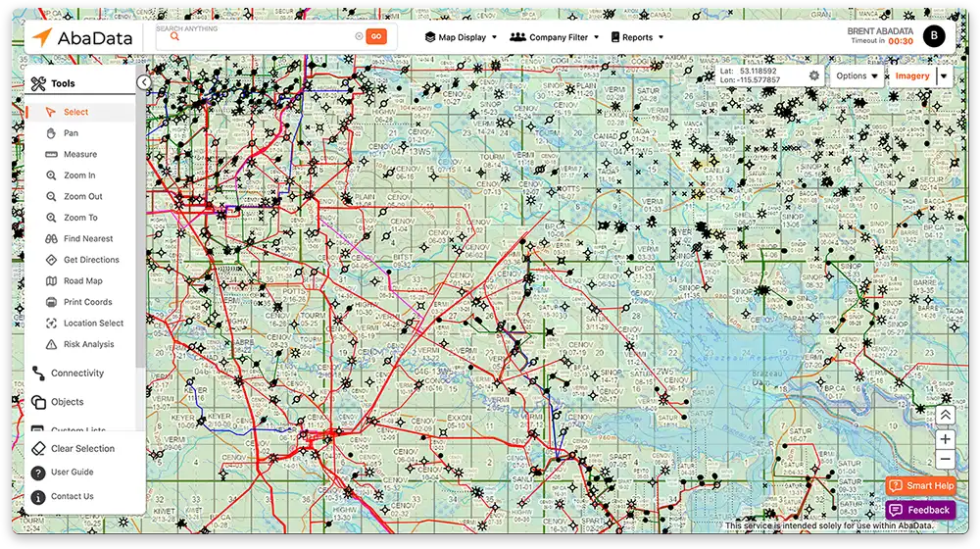Choose the Zoom In tool in sidebar
Screen dimensions: 980x549
click(x=78, y=175)
